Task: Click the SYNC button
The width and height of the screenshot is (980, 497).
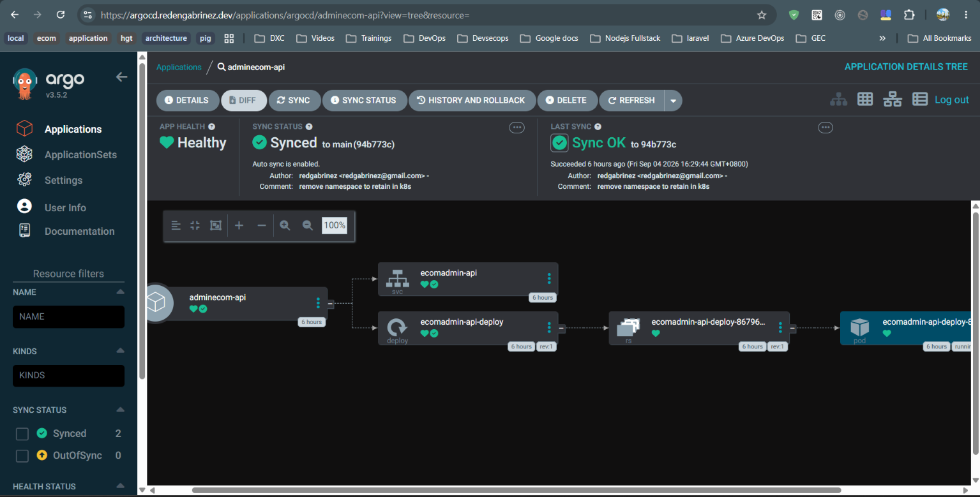Action: (x=294, y=100)
